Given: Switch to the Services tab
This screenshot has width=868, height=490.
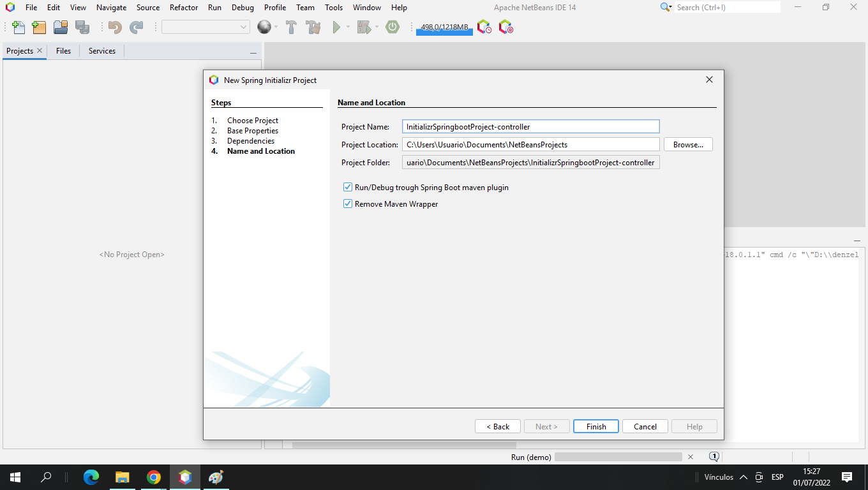Looking at the screenshot, I should (x=102, y=51).
